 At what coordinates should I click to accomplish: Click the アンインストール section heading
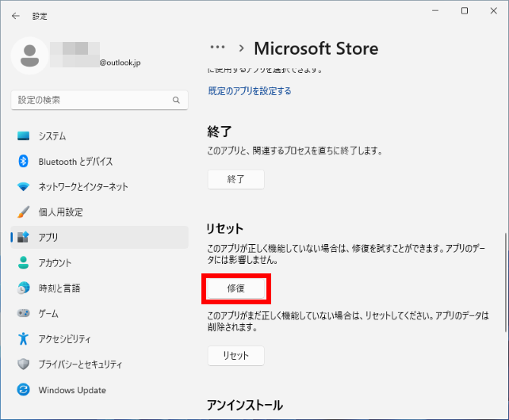[245, 405]
